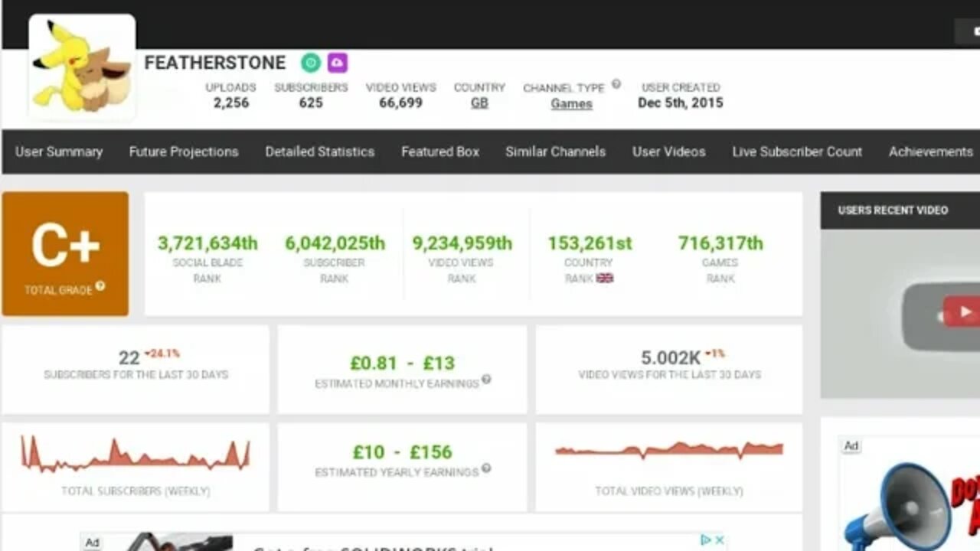The height and width of the screenshot is (551, 980).
Task: Click the green verified badge beside FEATHERSTONE
Action: click(310, 63)
